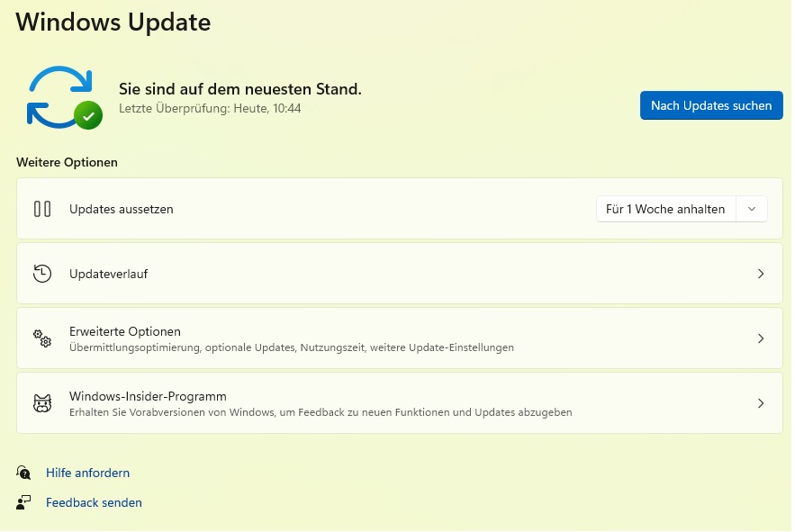Click the Hilfe anfordern help icon
Screen dimensions: 795x532
(23, 473)
